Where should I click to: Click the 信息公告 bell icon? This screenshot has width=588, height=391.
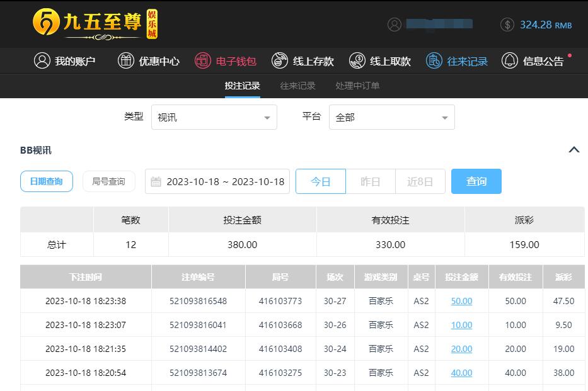pyautogui.click(x=510, y=60)
